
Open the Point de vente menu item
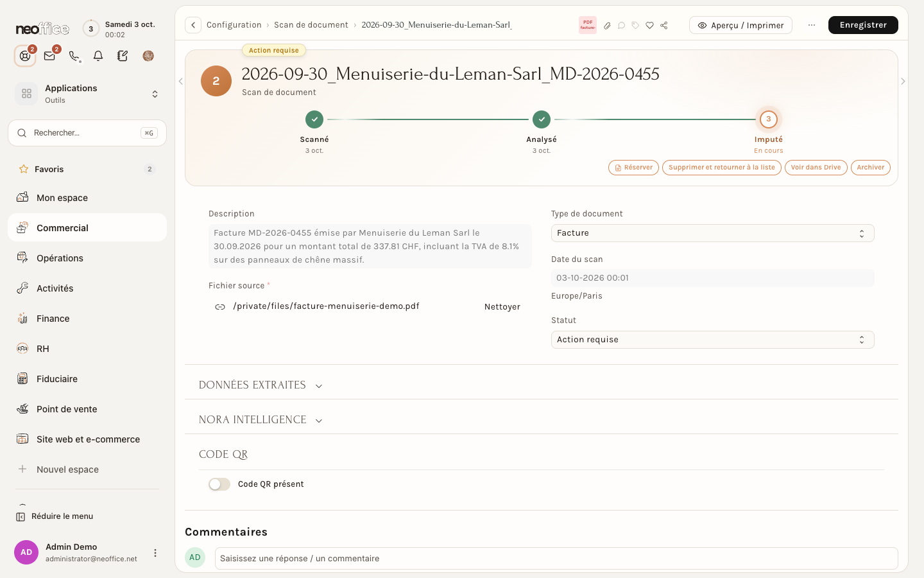(x=87, y=409)
